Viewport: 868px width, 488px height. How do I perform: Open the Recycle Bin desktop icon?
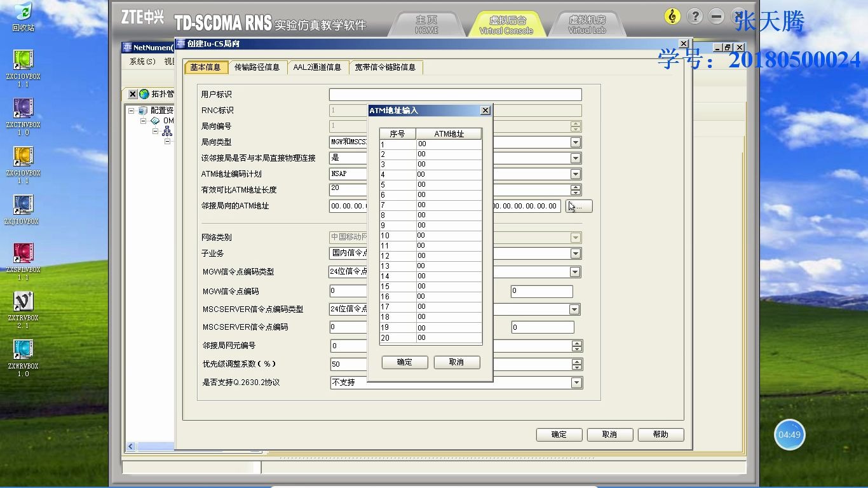click(23, 17)
